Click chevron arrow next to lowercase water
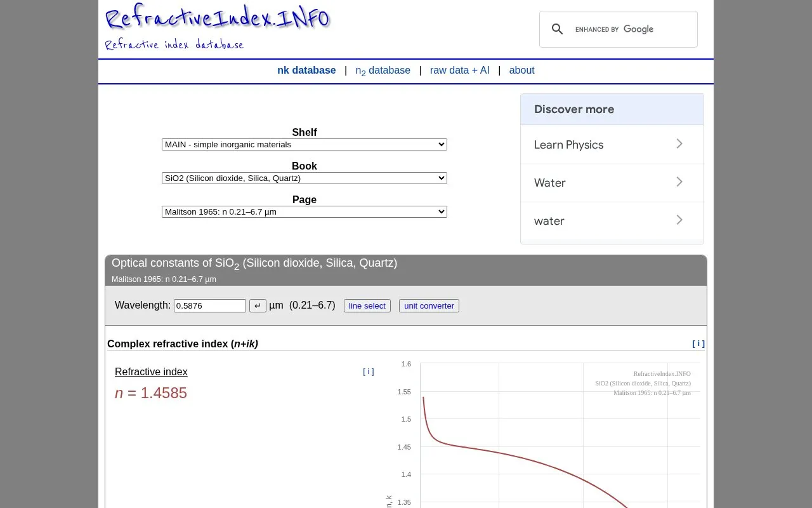This screenshot has width=812, height=508. coord(679,220)
